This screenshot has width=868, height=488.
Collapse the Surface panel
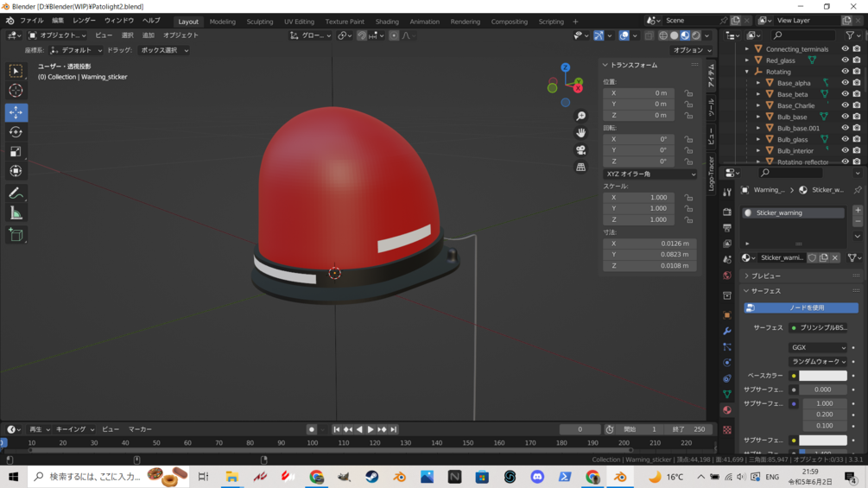(765, 290)
